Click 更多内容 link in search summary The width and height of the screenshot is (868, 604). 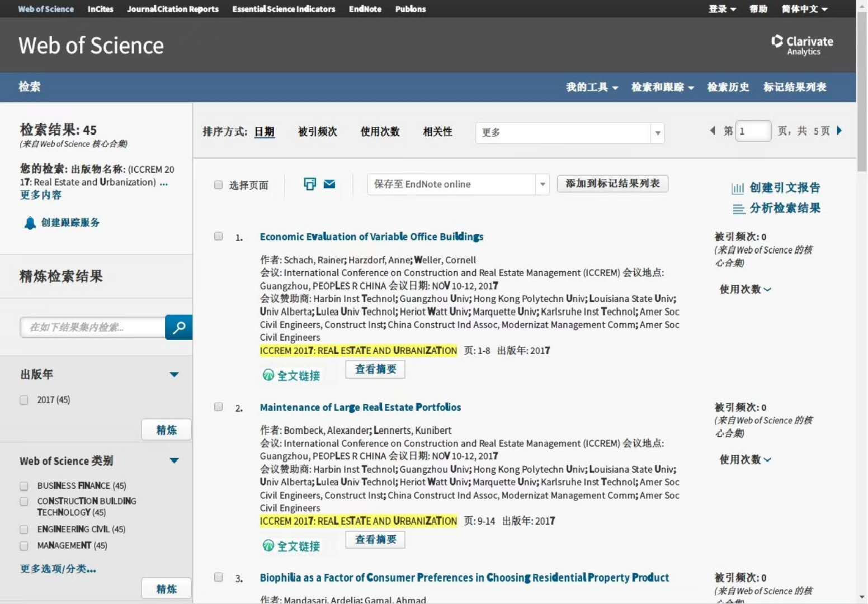tap(41, 195)
